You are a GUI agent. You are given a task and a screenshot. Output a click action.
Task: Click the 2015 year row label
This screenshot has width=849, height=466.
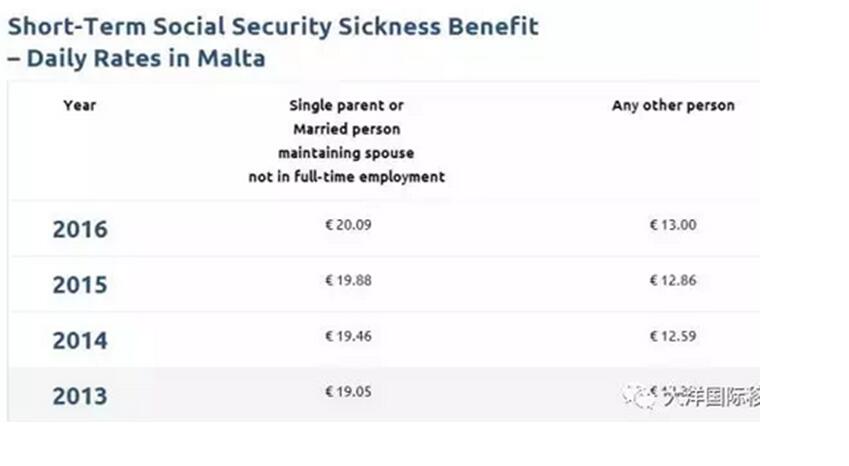tap(80, 285)
